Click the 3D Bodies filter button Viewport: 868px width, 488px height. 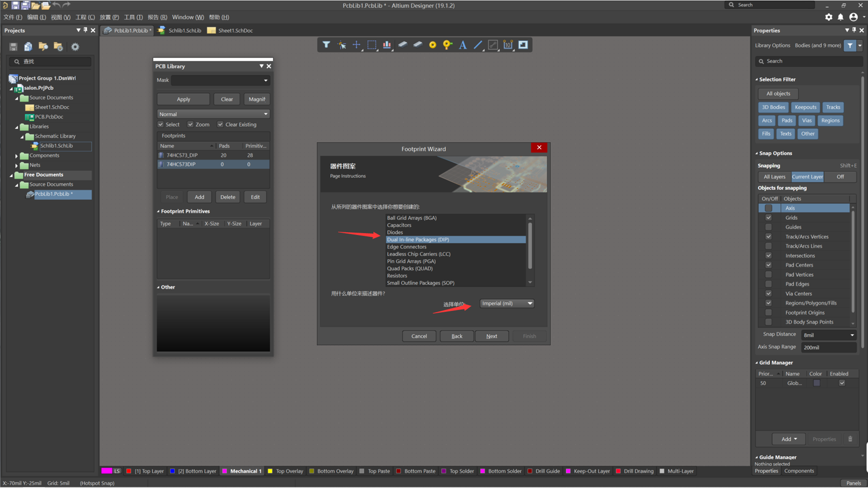[x=773, y=107]
